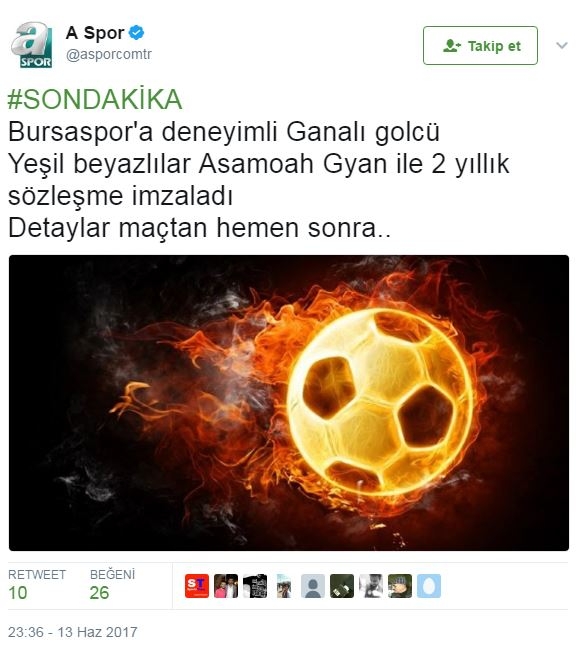Open the grayscale portrait liker avatar
Screen dimensions: 578x654
click(x=371, y=586)
